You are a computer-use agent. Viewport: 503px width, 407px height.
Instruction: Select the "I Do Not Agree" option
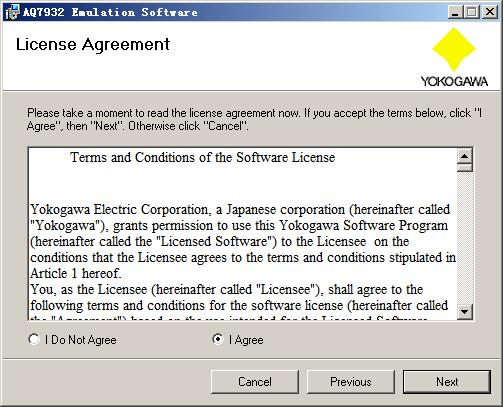pyautogui.click(x=72, y=340)
